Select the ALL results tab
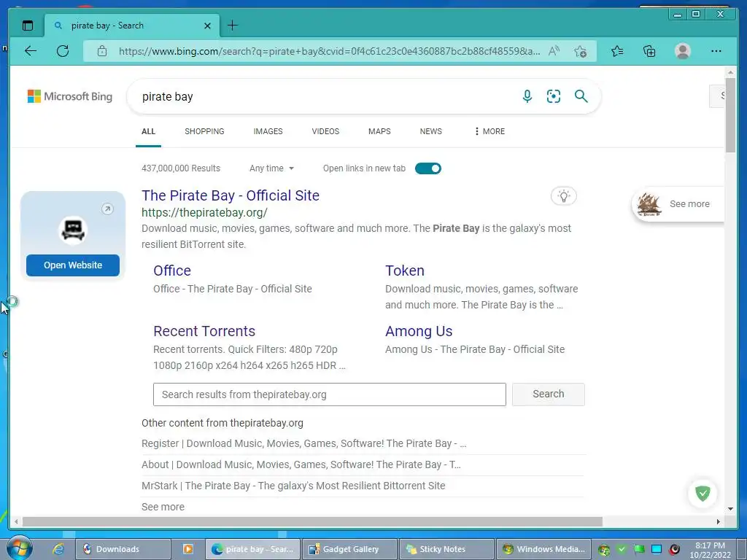This screenshot has width=747, height=560. tap(148, 131)
